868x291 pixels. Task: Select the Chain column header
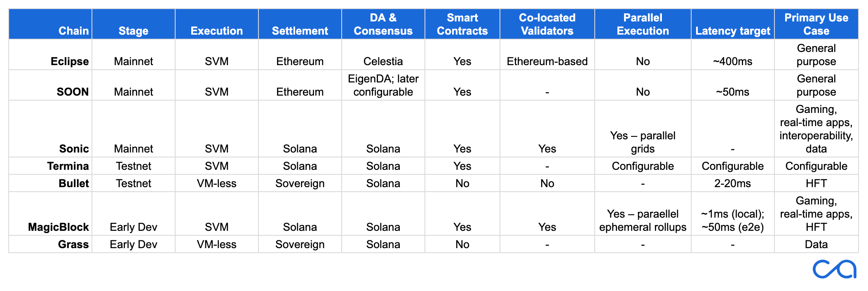tap(50, 24)
